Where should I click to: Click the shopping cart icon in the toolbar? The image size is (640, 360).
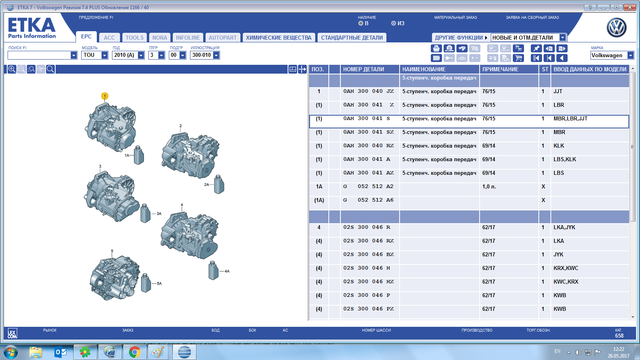coord(518,58)
